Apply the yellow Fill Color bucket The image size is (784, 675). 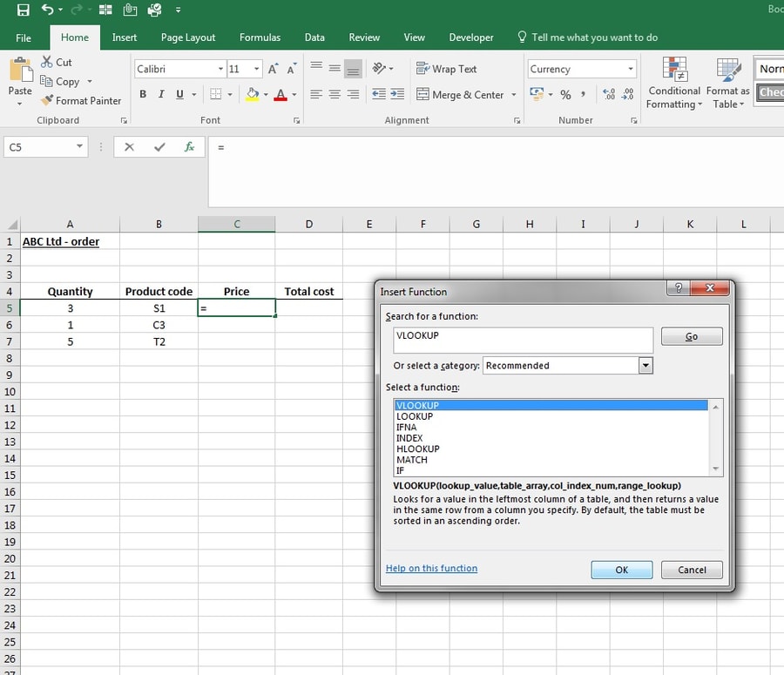click(x=253, y=94)
